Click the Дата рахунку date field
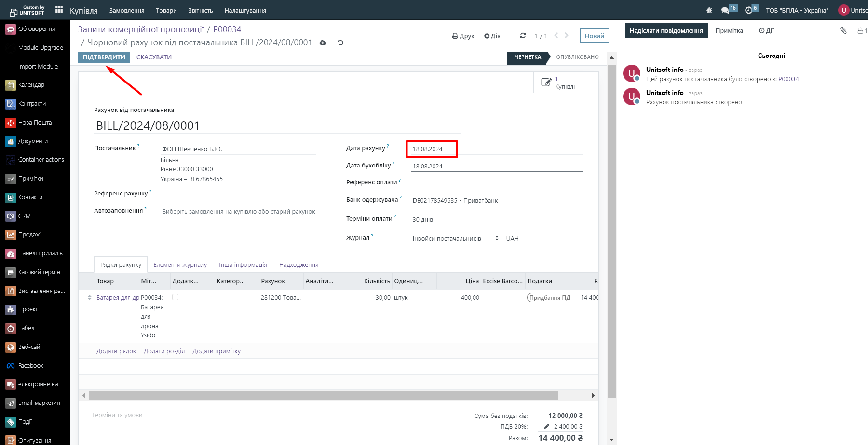Viewport: 868px width, 445px height. (x=431, y=149)
